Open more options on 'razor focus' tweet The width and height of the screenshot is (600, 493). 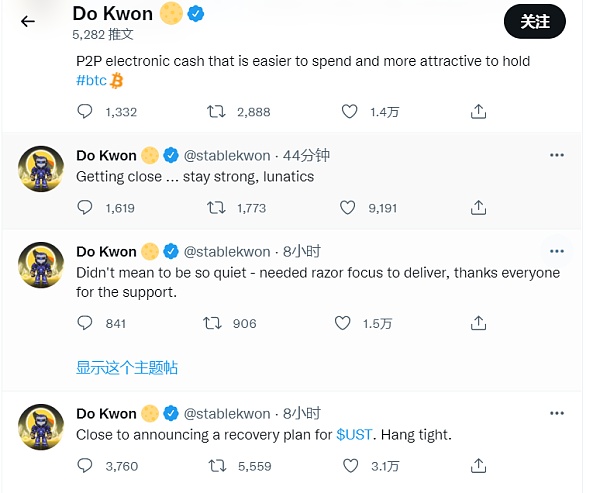(557, 251)
